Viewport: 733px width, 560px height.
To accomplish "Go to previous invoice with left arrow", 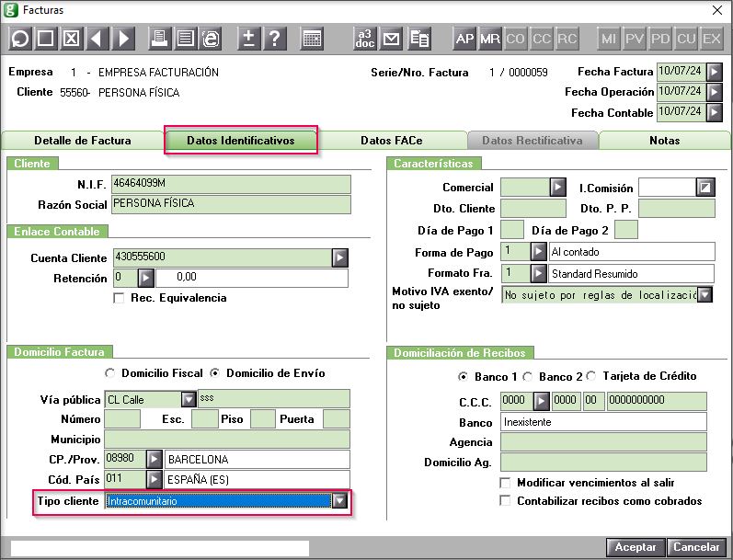I will tap(97, 39).
